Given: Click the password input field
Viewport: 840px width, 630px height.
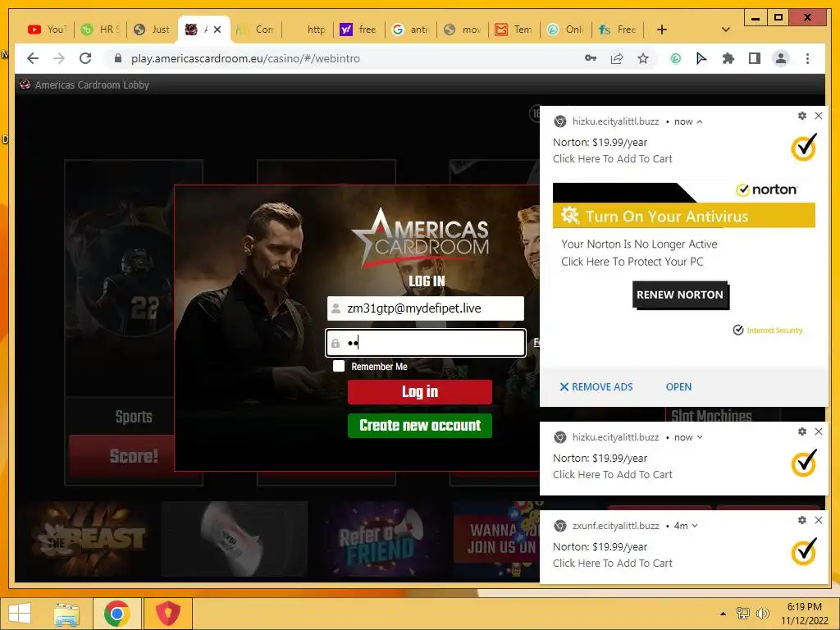Looking at the screenshot, I should tap(426, 343).
